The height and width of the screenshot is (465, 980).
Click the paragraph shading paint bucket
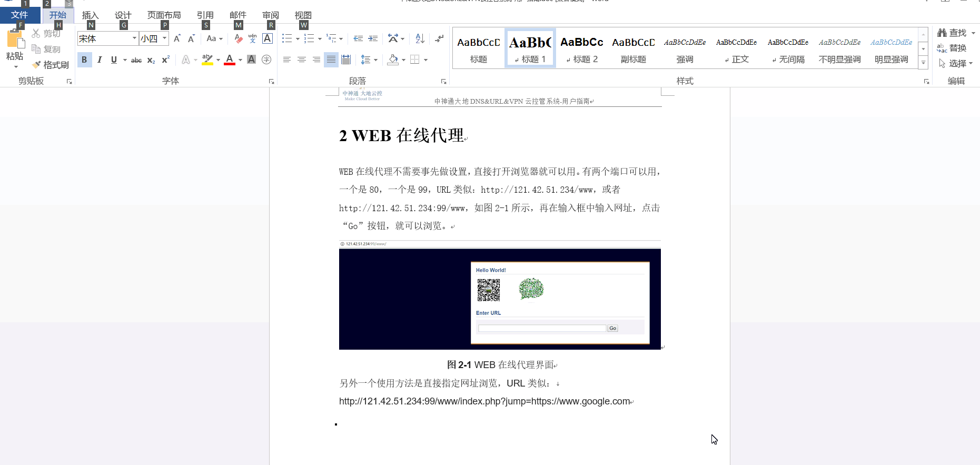click(x=393, y=60)
